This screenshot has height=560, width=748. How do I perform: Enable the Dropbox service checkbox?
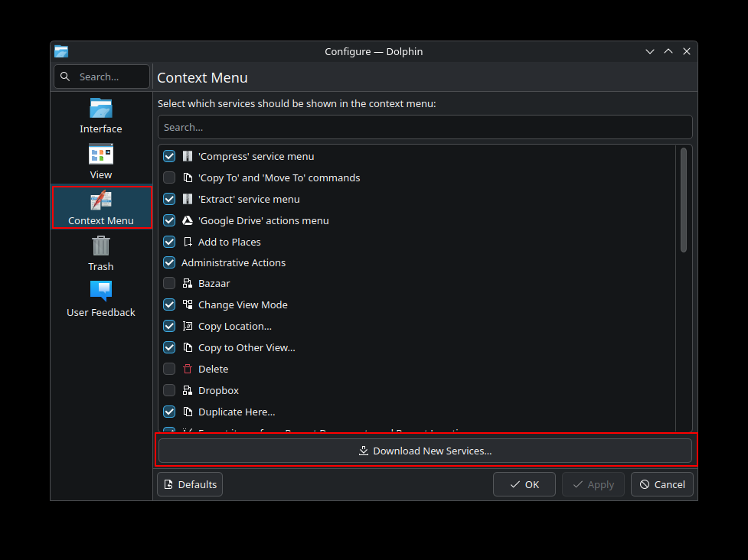[x=169, y=390]
